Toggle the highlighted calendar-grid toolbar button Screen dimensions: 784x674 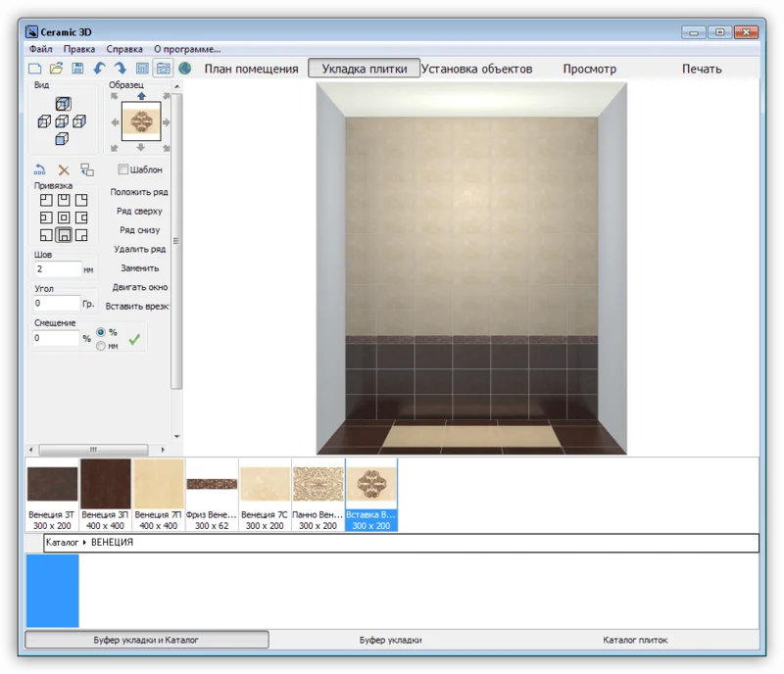(x=163, y=69)
